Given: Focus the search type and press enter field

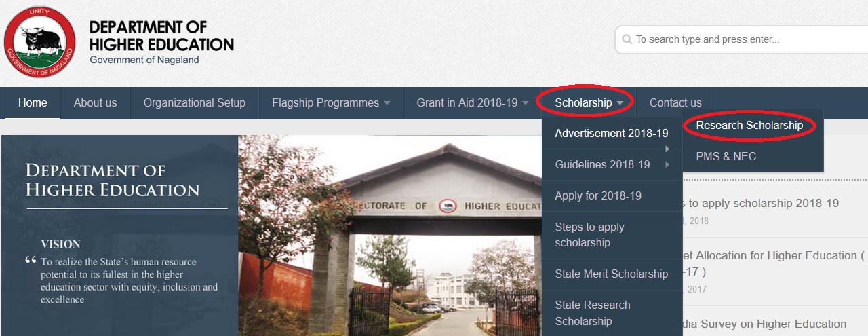Looking at the screenshot, I should pos(741,39).
